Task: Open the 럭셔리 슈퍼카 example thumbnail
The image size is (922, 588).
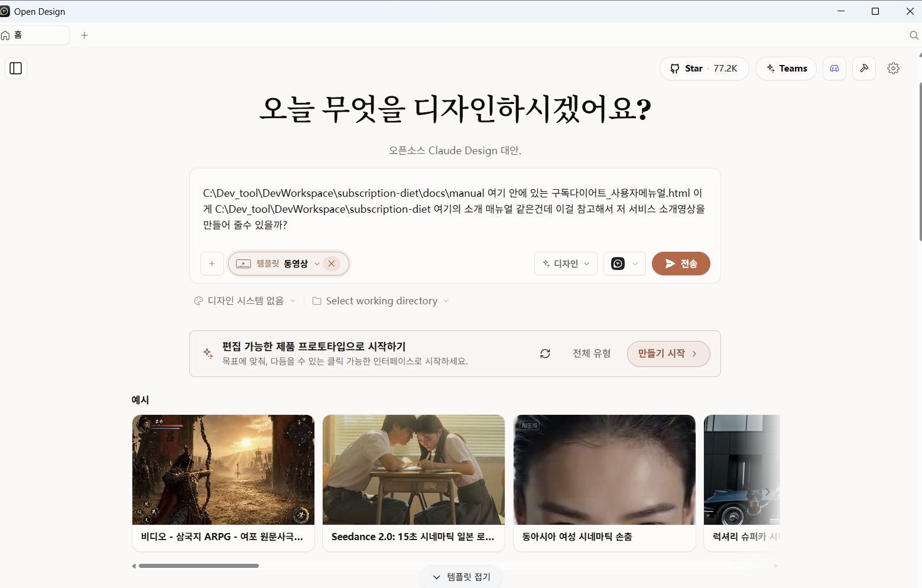Action: [742, 470]
